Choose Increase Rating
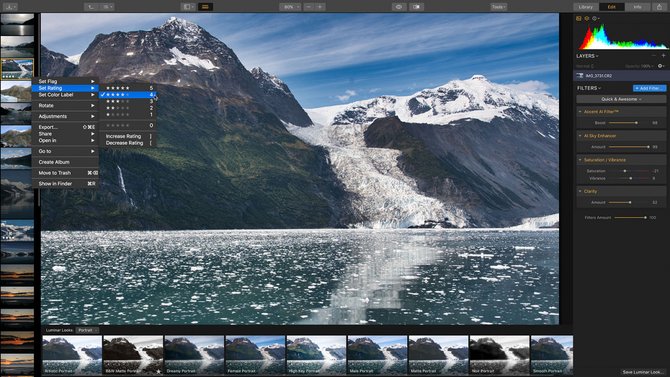Image resolution: width=670 pixels, height=377 pixels. pos(127,136)
